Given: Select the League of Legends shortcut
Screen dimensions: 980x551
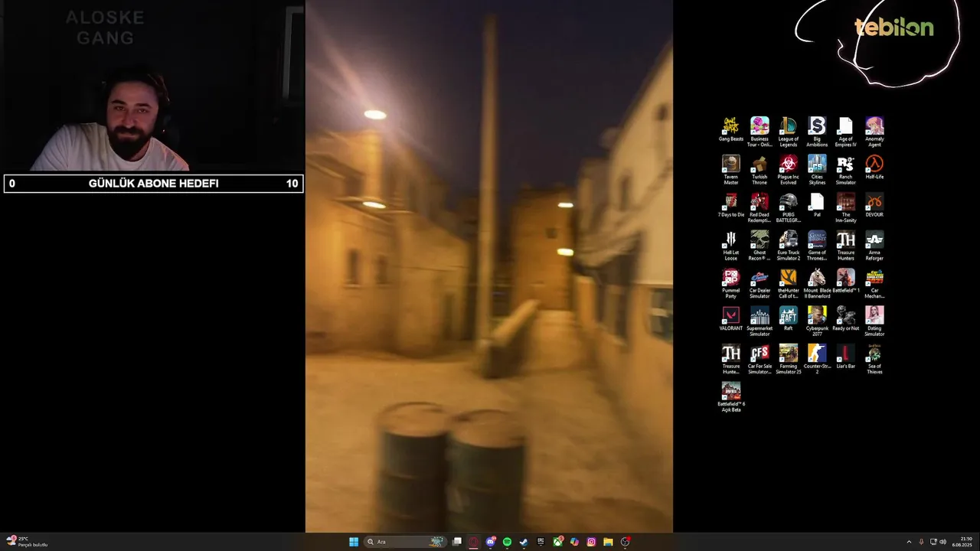Looking at the screenshot, I should click(x=789, y=132).
